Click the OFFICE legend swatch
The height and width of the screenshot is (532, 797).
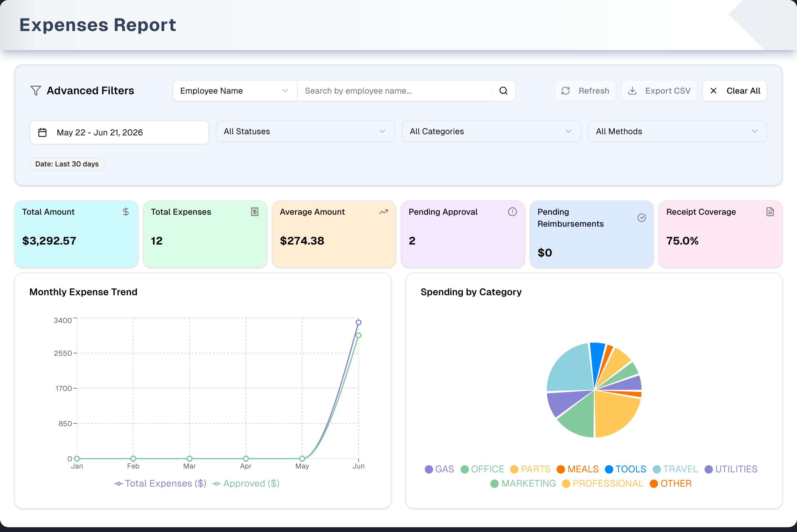click(464, 469)
